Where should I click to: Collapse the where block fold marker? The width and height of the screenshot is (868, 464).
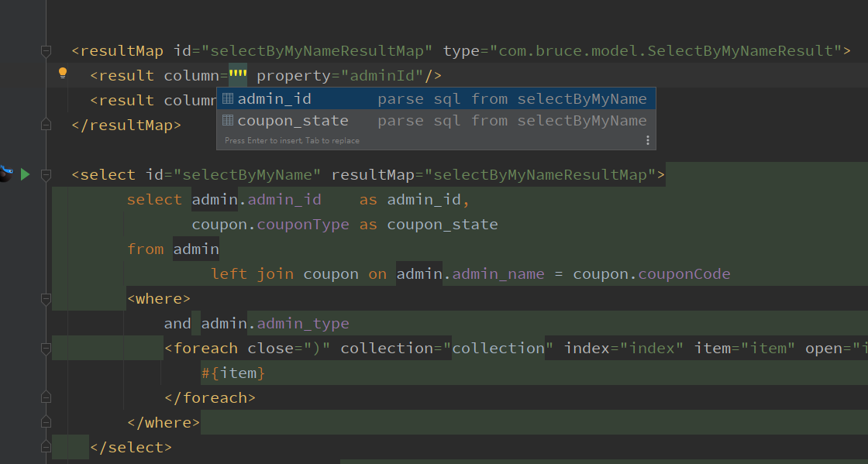(46, 299)
